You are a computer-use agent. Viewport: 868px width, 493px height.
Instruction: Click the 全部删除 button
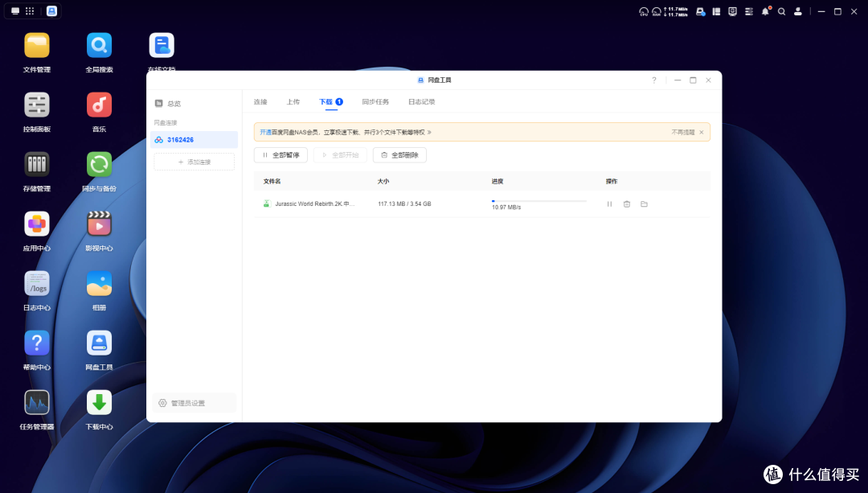(x=399, y=155)
